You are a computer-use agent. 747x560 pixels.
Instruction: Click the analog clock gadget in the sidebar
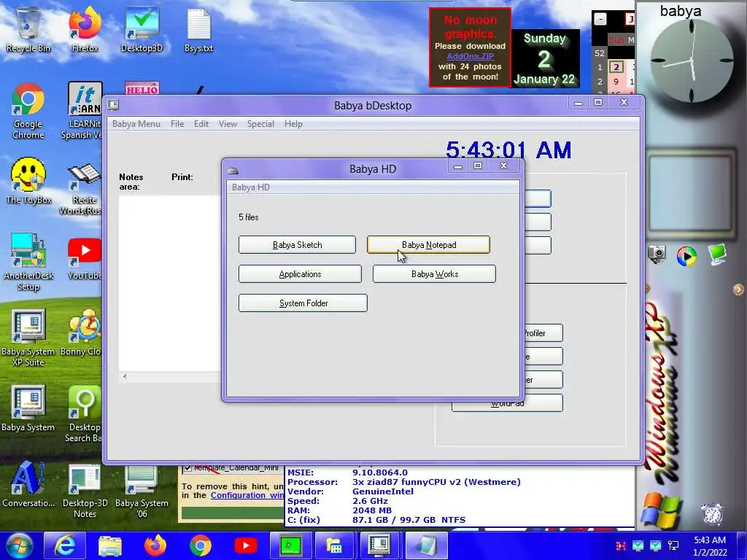[692, 61]
